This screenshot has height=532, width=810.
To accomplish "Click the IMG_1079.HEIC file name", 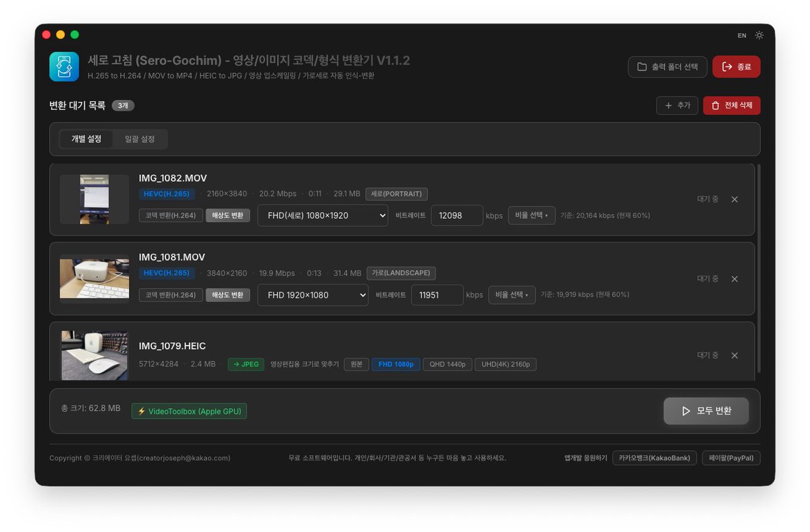I will pyautogui.click(x=172, y=346).
